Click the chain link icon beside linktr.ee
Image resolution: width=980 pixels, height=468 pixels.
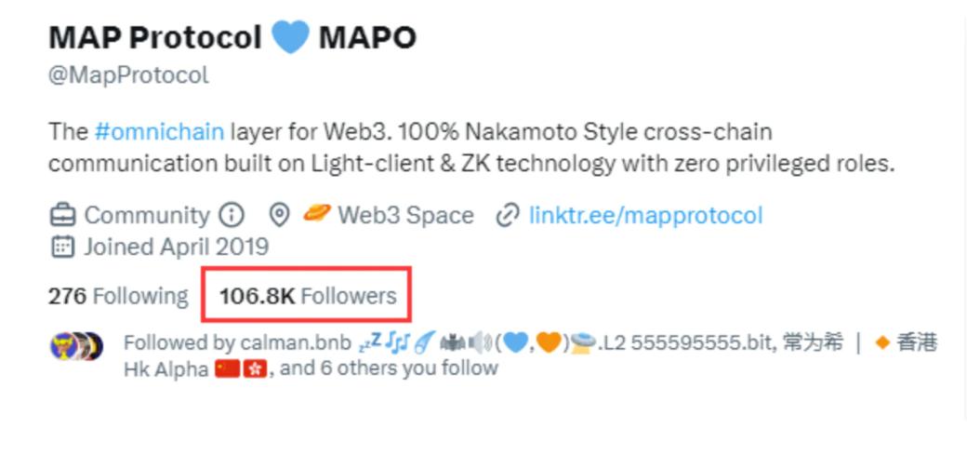tap(508, 216)
